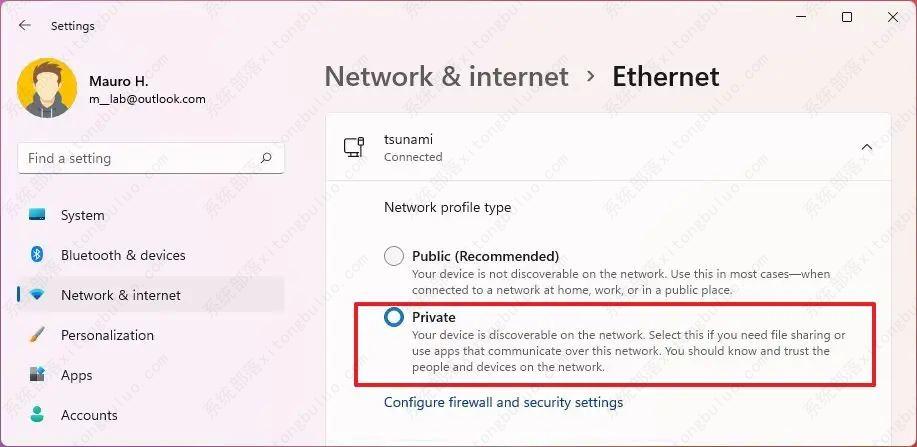Go to Personalization settings
This screenshot has width=917, height=447.
click(107, 335)
